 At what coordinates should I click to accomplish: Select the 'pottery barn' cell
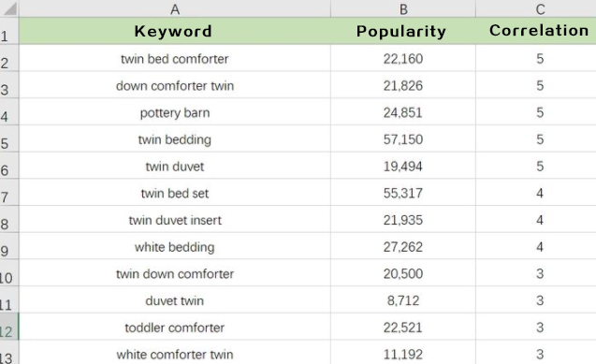tap(175, 112)
